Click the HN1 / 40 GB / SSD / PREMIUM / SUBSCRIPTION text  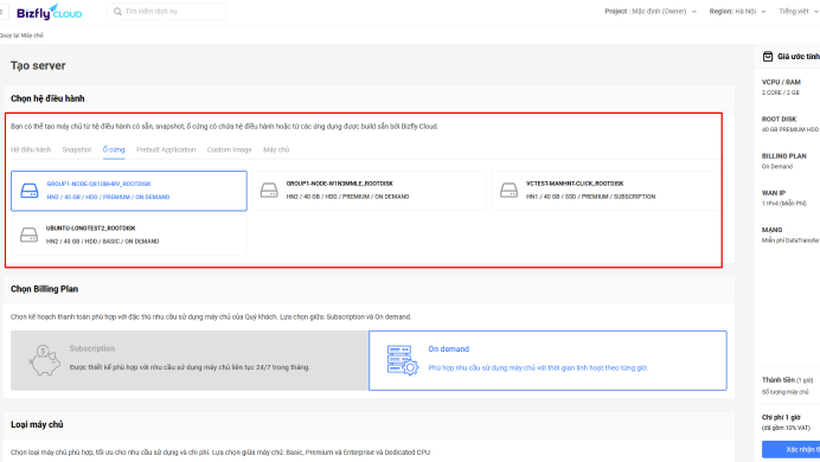[590, 197]
